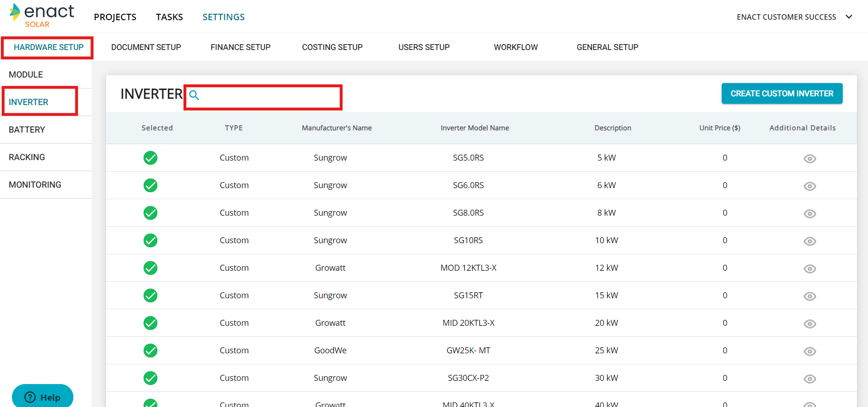Deselect the Growatt MID 20KTL3-X checkmark
The width and height of the screenshot is (868, 407).
[150, 323]
